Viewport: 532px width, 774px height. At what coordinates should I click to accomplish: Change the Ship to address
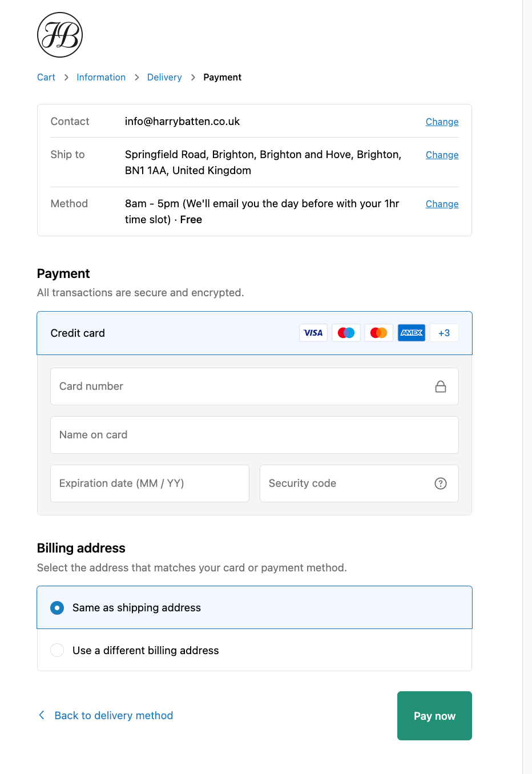point(442,155)
